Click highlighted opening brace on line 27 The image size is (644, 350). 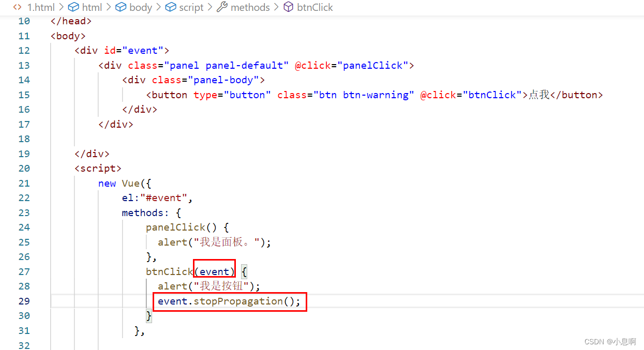click(245, 272)
